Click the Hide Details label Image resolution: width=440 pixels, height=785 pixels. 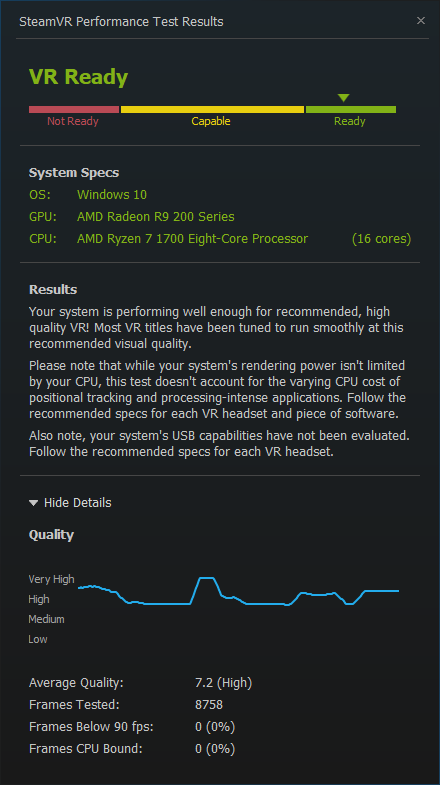[x=78, y=503]
